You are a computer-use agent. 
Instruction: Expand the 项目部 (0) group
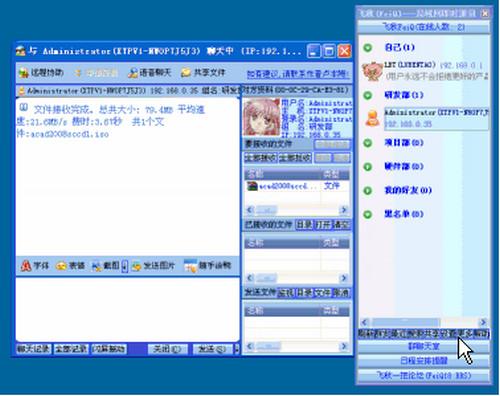[367, 143]
